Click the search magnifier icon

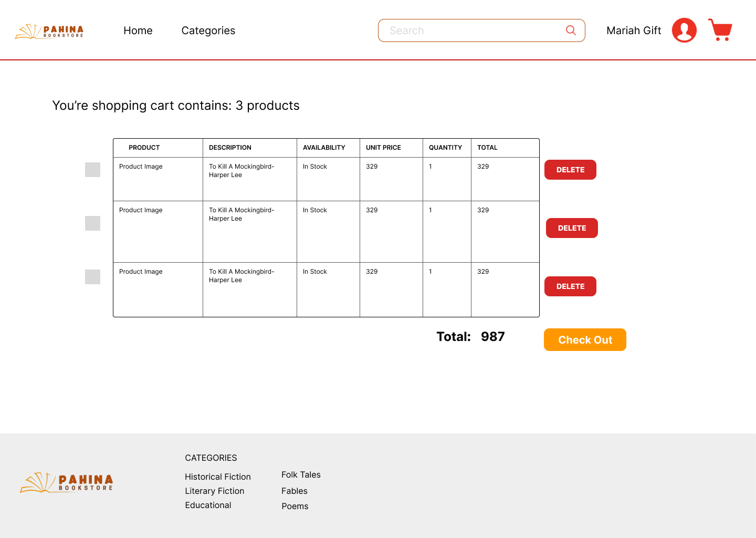click(571, 30)
